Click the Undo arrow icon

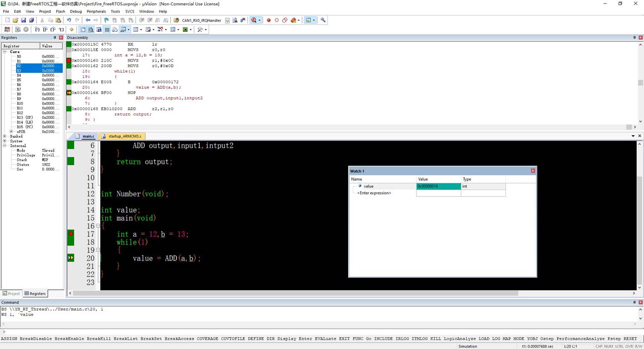pos(69,20)
